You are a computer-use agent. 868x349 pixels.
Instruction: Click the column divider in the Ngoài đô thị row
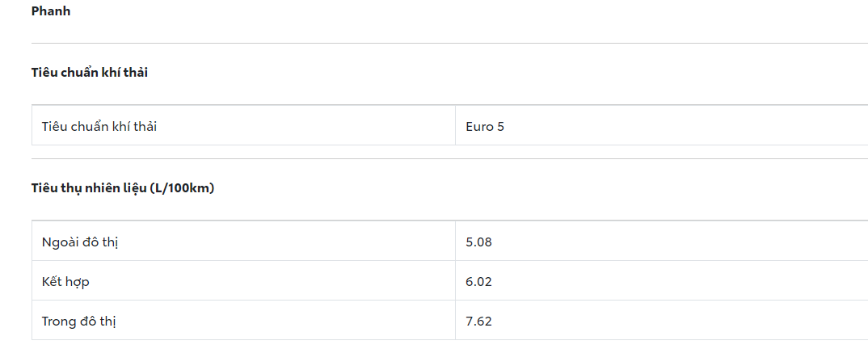point(455,242)
